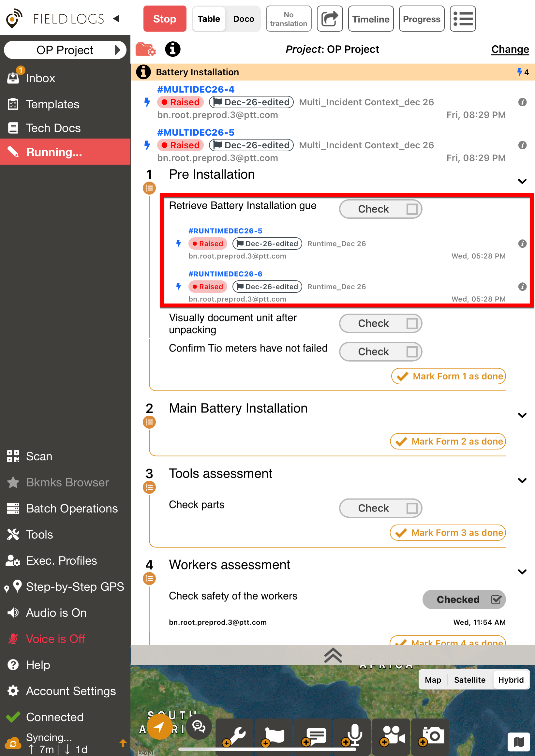Open Templates in the sidebar
Image resolution: width=535 pixels, height=756 pixels.
pos(53,104)
